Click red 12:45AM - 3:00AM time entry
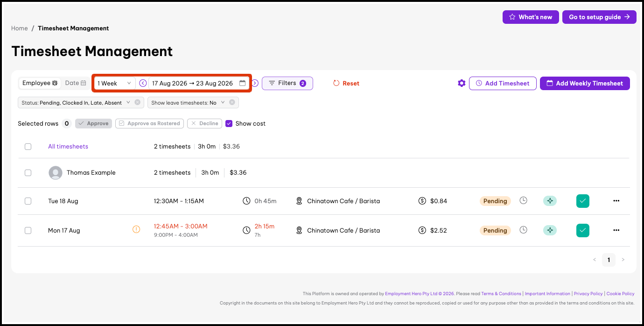The height and width of the screenshot is (326, 644). [181, 226]
